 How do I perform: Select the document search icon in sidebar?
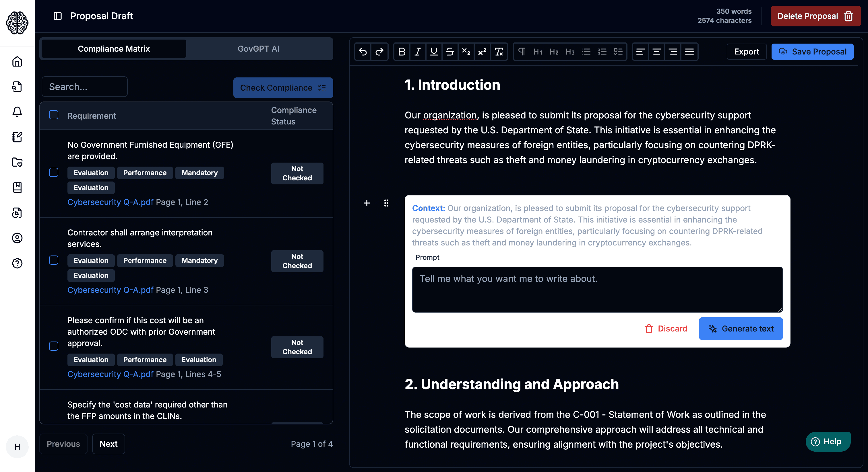click(x=17, y=87)
